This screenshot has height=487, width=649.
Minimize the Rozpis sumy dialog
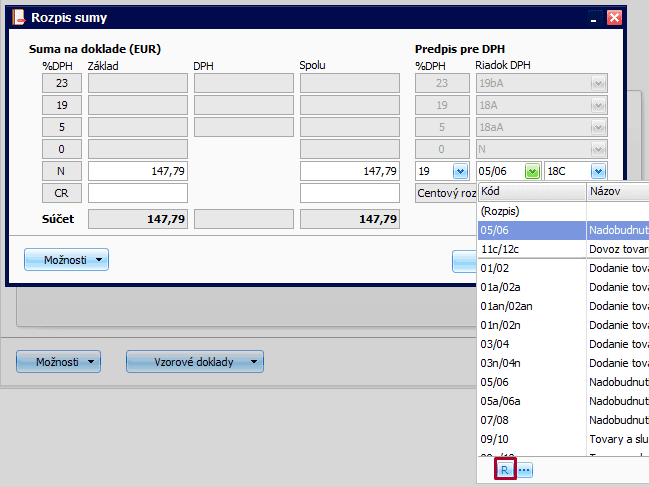tap(595, 18)
